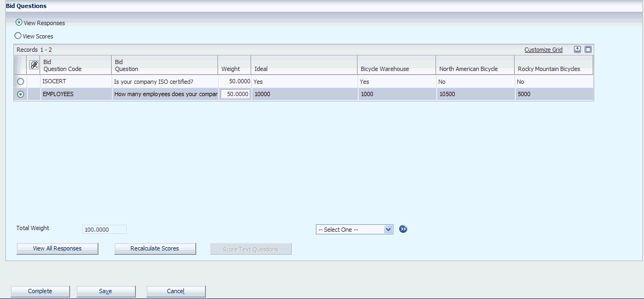Click the Weight column header
Viewport: 644px width, 299px height.
[x=235, y=65]
